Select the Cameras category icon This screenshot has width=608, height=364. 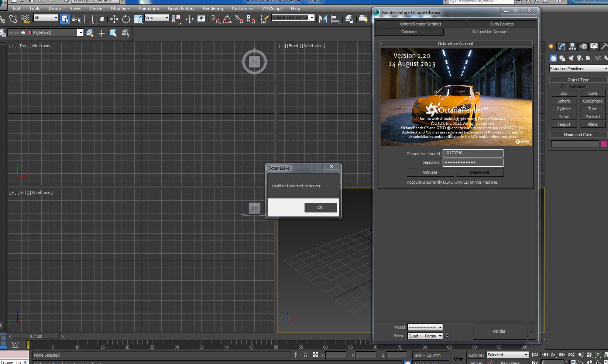[x=580, y=58]
